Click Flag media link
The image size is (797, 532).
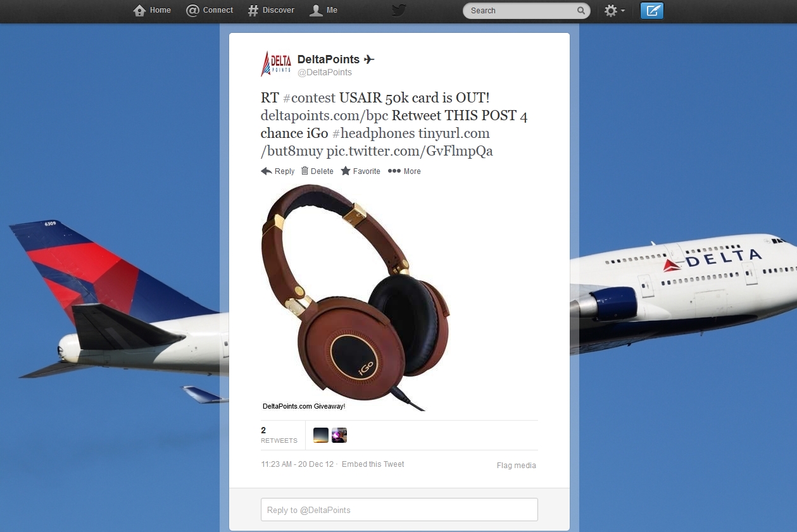(x=517, y=466)
